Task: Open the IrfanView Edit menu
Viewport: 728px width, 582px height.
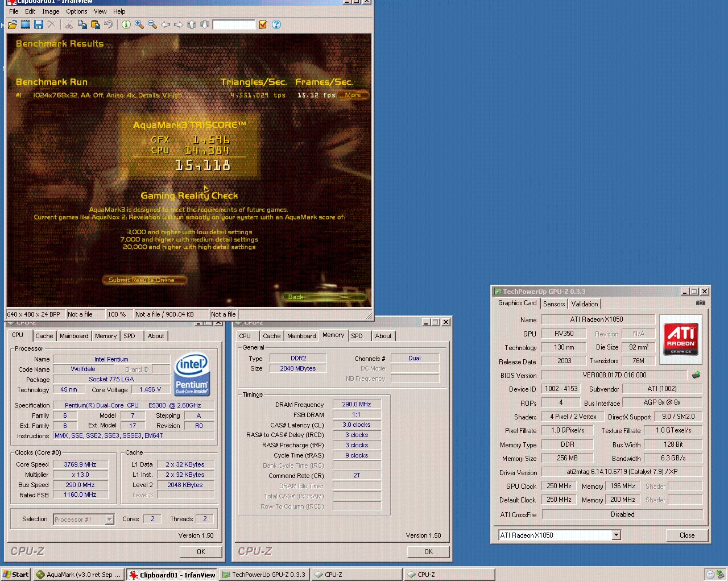Action: point(30,11)
